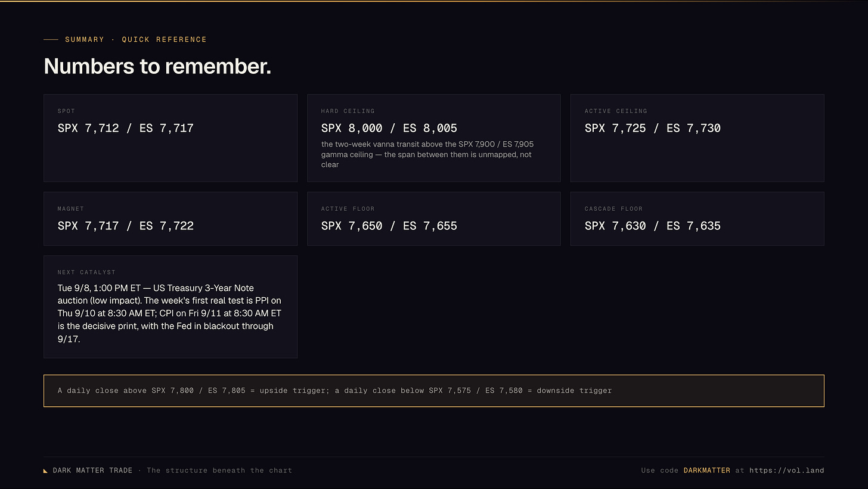Click the gold dash before Summary label
This screenshot has height=489, width=868.
tap(51, 39)
